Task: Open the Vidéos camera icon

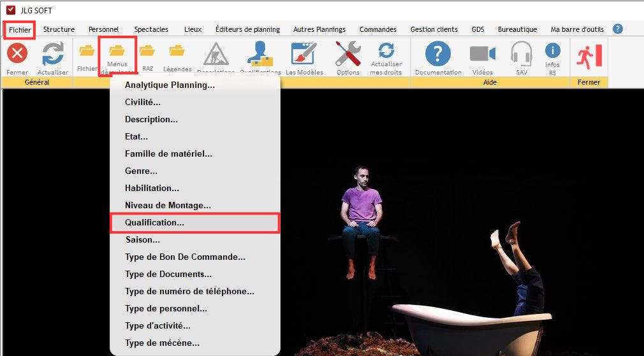Action: tap(483, 54)
